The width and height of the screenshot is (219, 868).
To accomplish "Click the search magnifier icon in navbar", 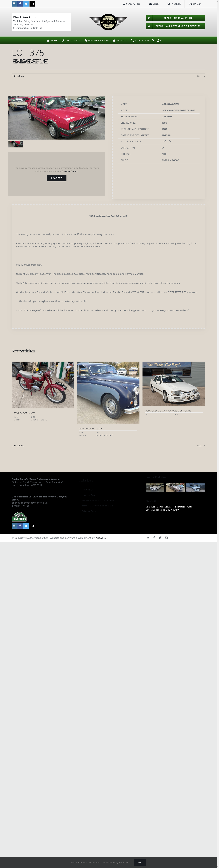I will click(x=153, y=40).
